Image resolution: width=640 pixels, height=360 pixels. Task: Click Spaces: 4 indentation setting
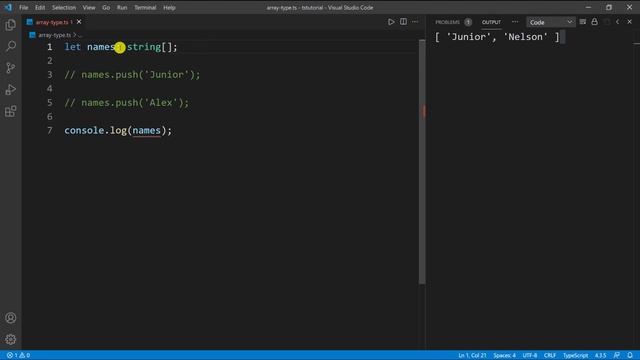(504, 355)
